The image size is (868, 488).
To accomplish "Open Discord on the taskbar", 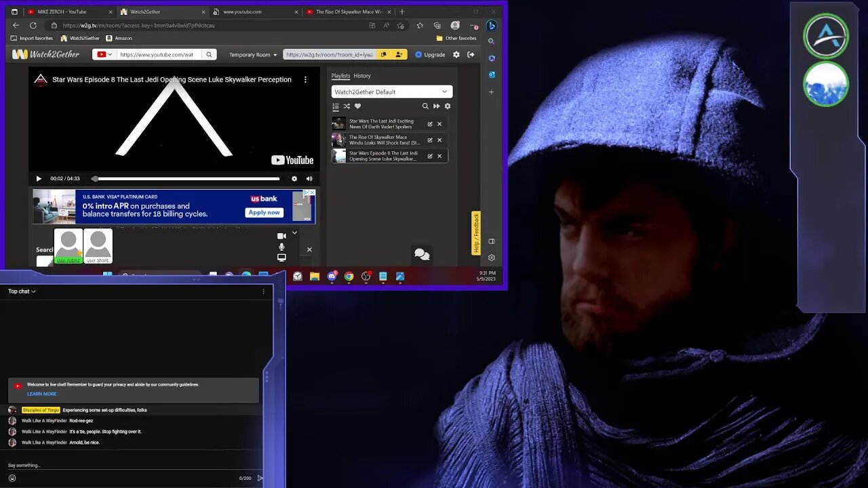I will 332,277.
